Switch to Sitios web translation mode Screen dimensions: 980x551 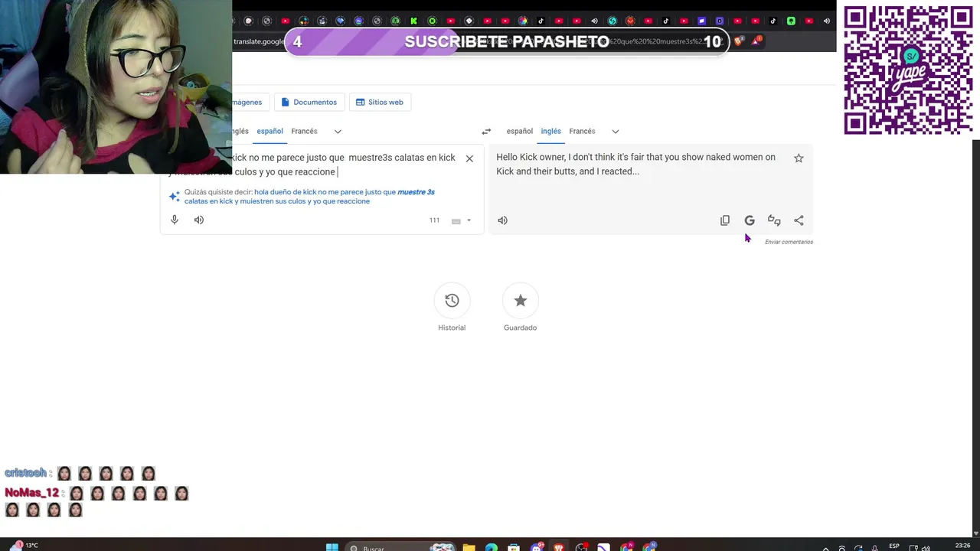click(380, 102)
